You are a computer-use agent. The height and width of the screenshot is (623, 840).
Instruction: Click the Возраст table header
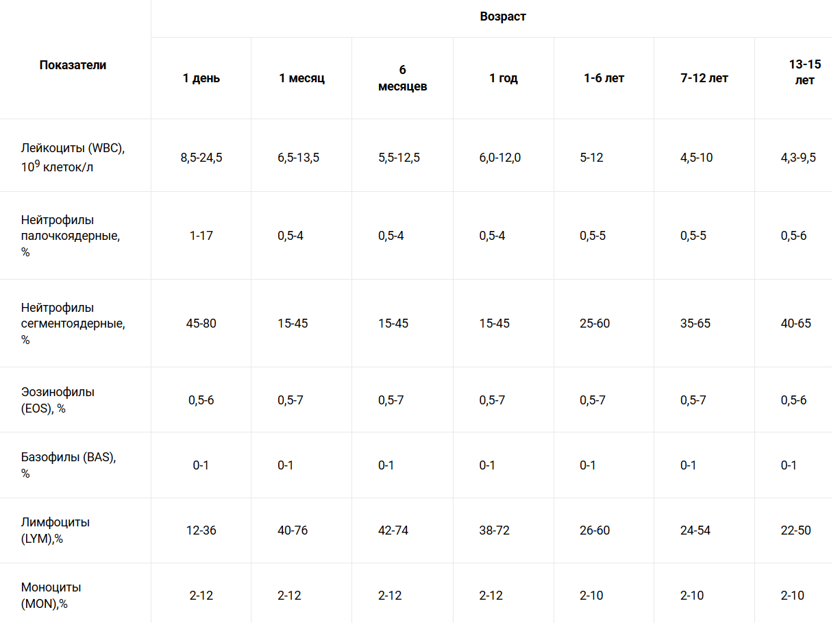click(x=503, y=16)
